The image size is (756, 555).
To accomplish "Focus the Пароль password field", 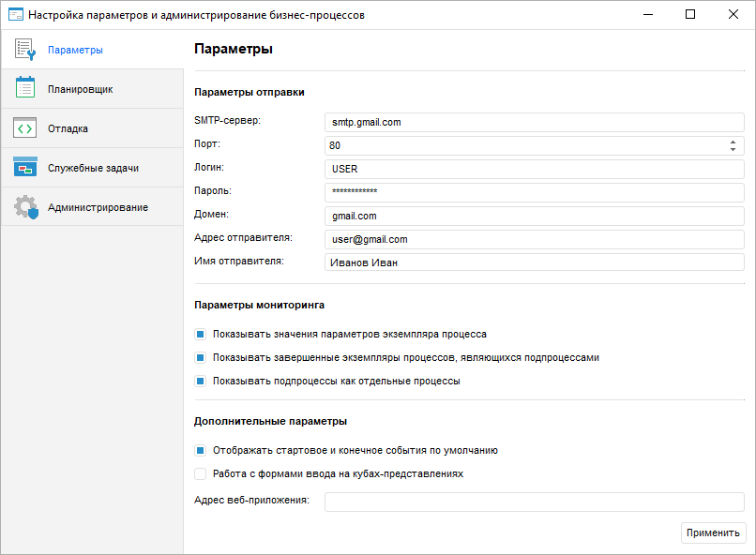I will click(534, 191).
